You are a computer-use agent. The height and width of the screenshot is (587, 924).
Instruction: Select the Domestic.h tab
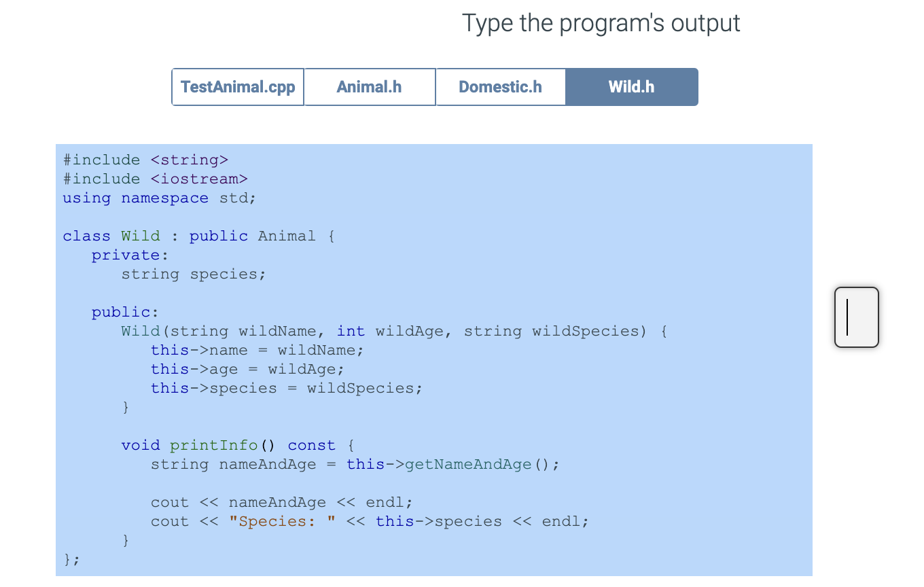pyautogui.click(x=500, y=86)
